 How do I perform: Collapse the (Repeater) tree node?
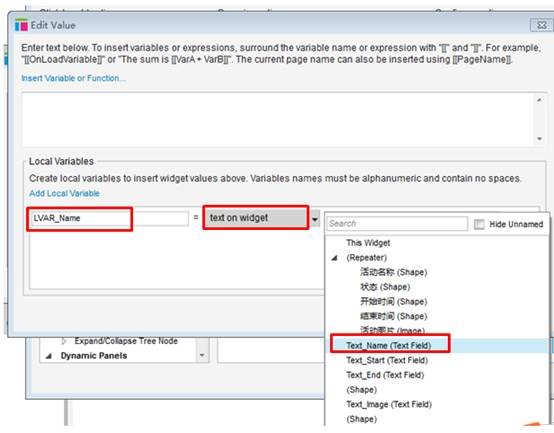334,258
